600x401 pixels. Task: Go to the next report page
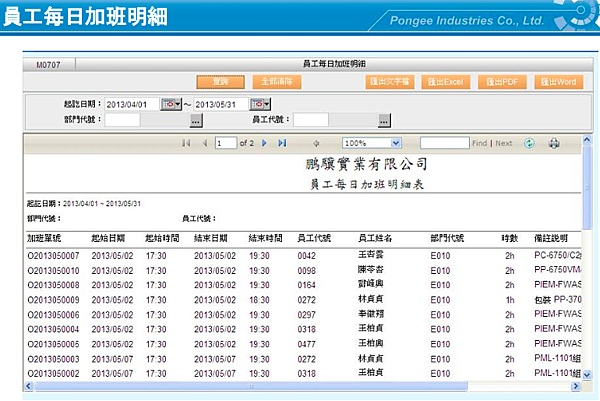coord(264,143)
